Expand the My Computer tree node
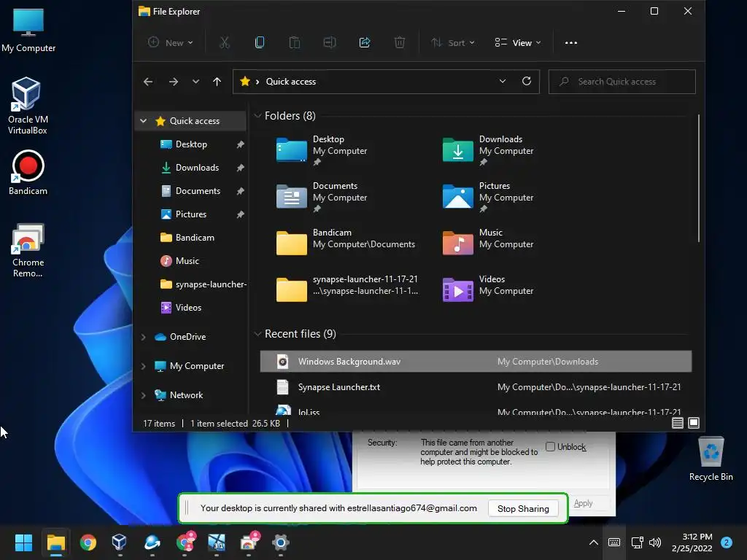 coord(144,366)
